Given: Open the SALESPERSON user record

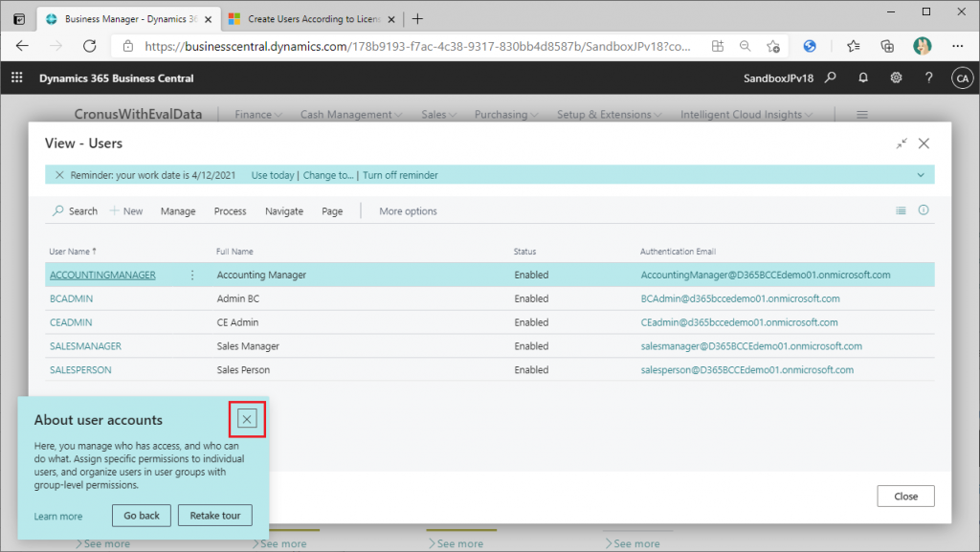Looking at the screenshot, I should pos(80,369).
